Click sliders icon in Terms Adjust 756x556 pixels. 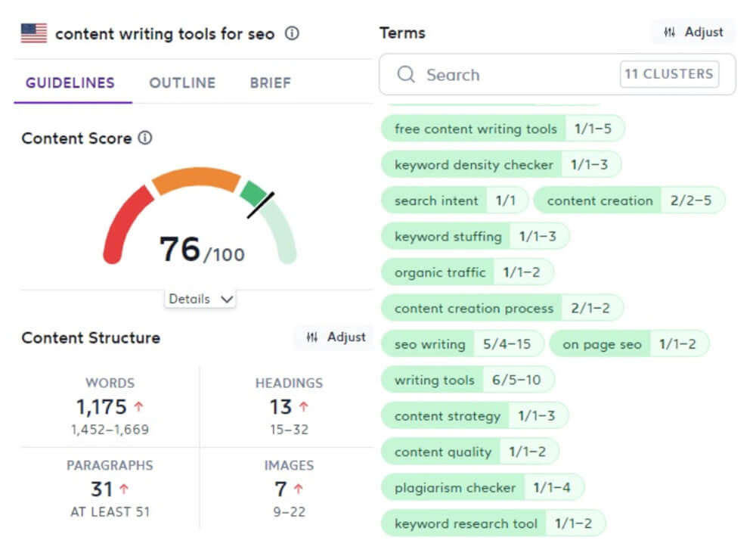click(669, 33)
